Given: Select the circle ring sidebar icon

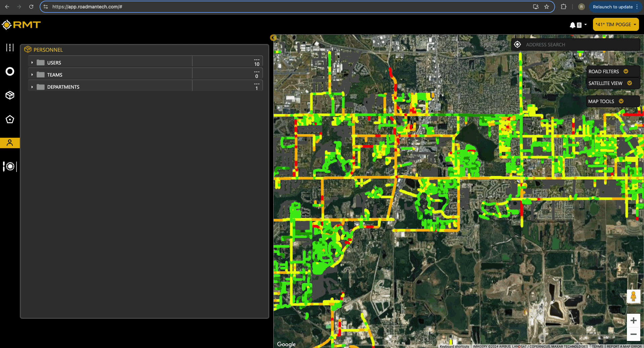Looking at the screenshot, I should (10, 72).
